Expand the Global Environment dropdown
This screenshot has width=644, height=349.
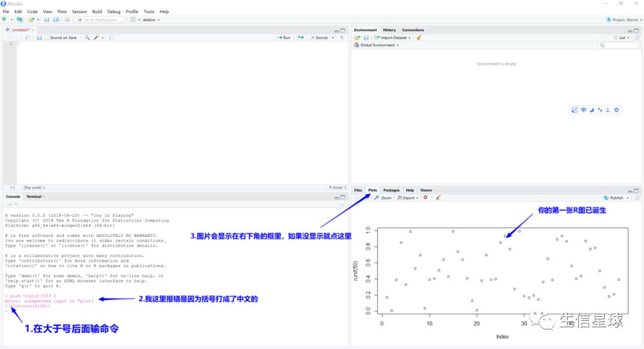pyautogui.click(x=376, y=45)
